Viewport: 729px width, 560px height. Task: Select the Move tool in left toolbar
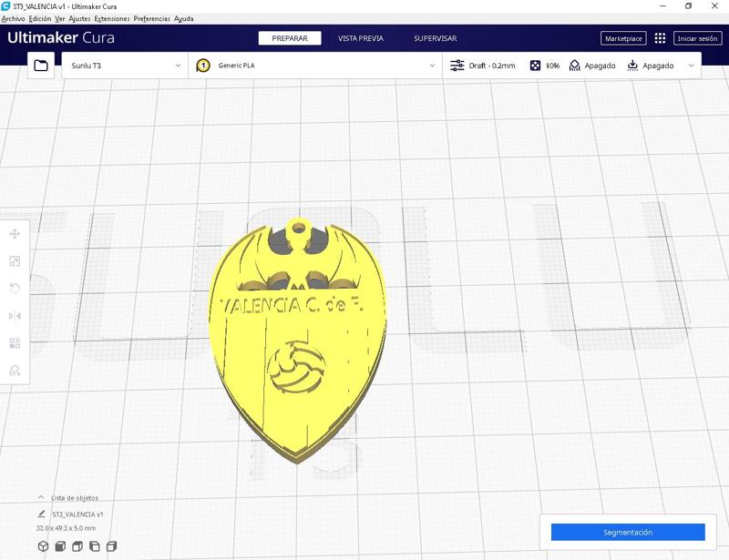[15, 234]
